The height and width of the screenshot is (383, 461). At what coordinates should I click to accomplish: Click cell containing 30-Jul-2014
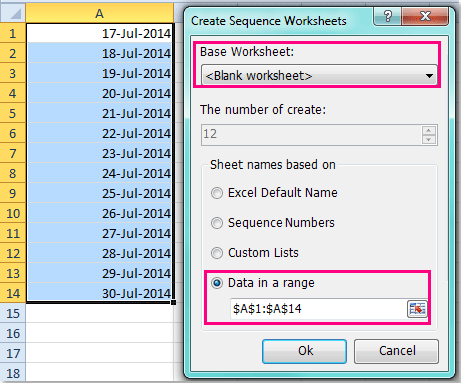pos(100,293)
